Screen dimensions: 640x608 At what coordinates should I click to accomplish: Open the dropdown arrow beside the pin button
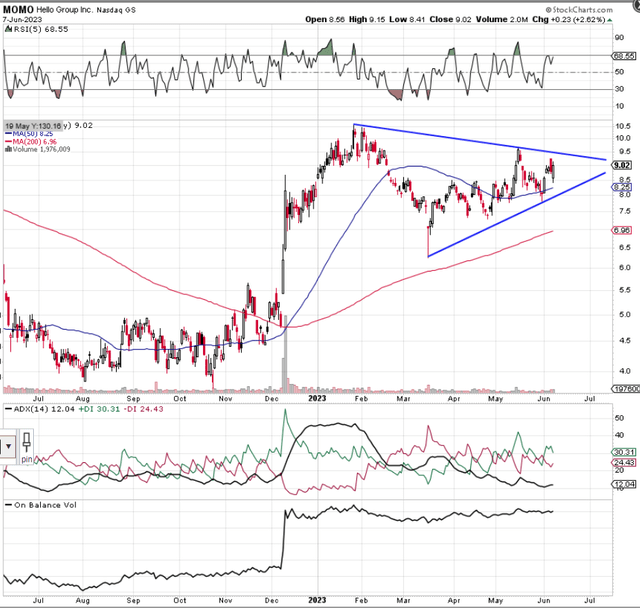[x=8, y=447]
